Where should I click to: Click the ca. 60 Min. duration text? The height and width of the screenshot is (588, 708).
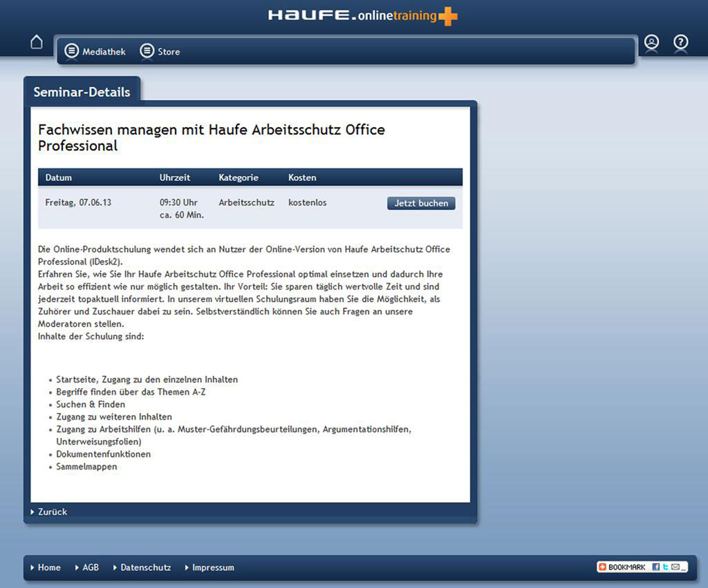click(x=182, y=215)
